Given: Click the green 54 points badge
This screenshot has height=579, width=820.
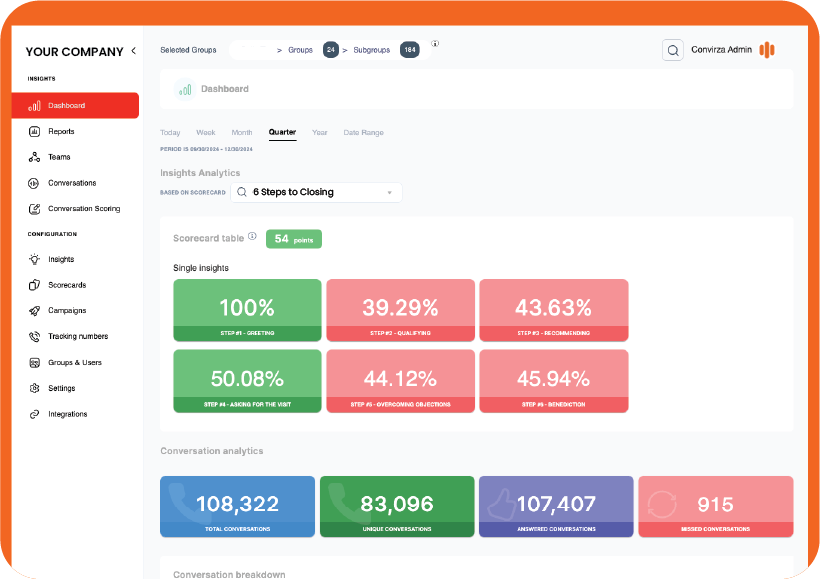Looking at the screenshot, I should tap(293, 238).
